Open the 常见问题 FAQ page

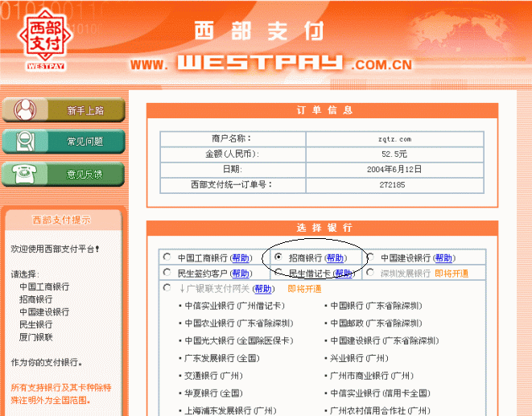(84, 142)
